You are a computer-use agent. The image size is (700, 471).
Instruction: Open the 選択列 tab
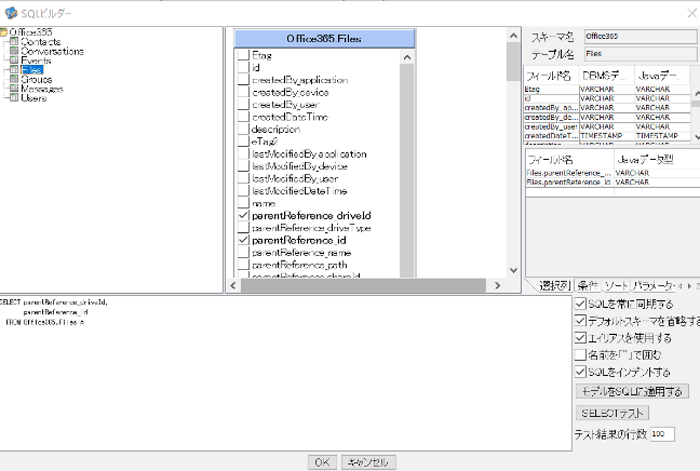click(554, 286)
